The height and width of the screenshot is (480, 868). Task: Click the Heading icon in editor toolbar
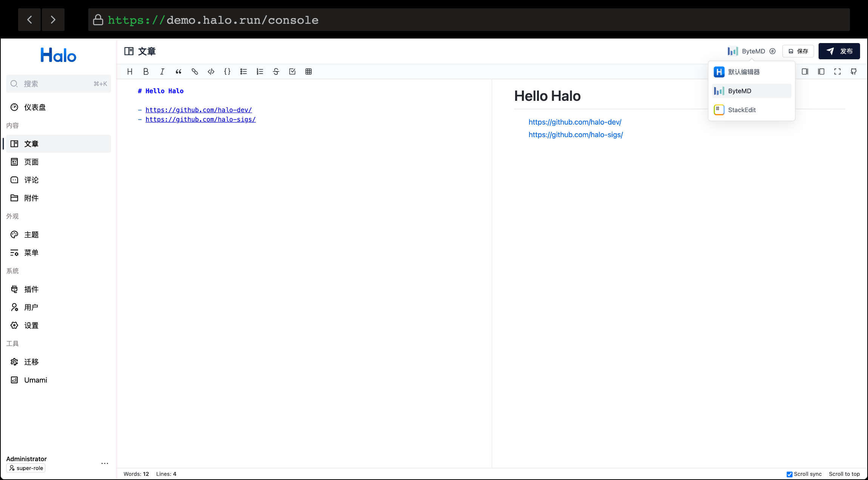130,72
